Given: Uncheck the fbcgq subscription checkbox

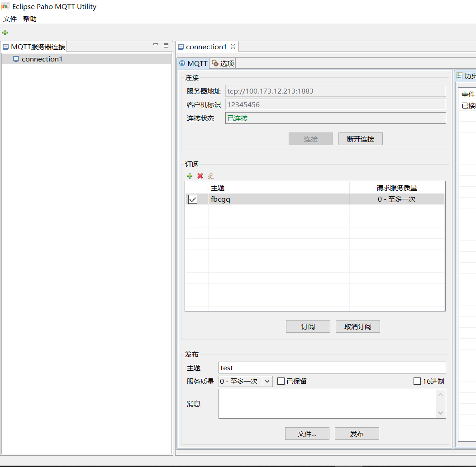Looking at the screenshot, I should tap(193, 199).
